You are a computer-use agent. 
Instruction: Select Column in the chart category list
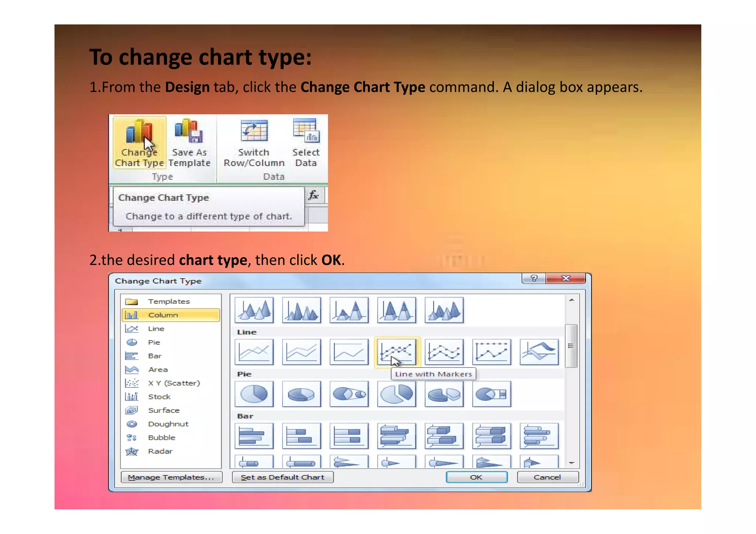point(171,315)
